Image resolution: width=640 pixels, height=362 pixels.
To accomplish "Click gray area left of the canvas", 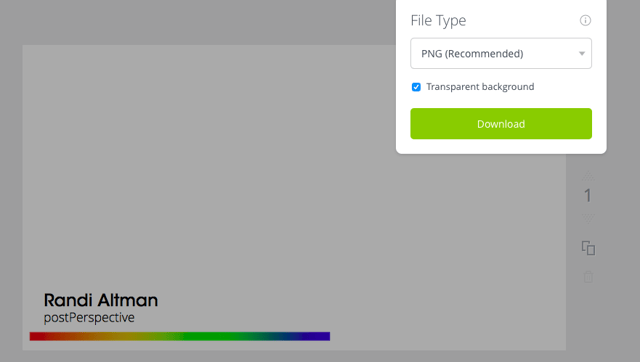I will pyautogui.click(x=11, y=196).
